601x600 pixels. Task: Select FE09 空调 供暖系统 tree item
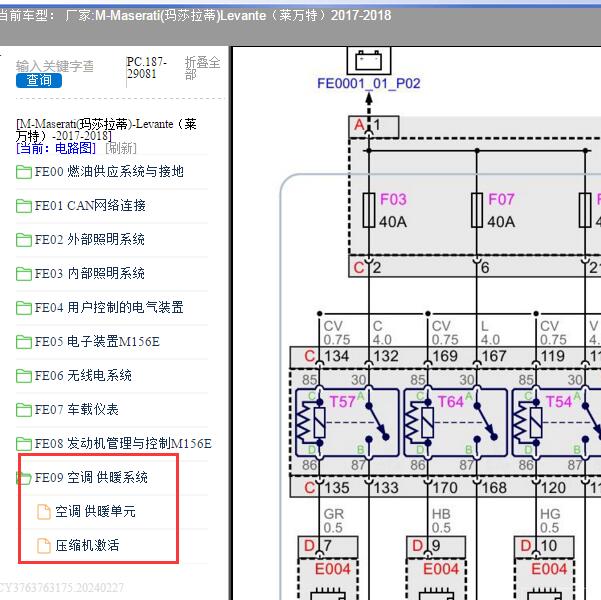point(91,478)
